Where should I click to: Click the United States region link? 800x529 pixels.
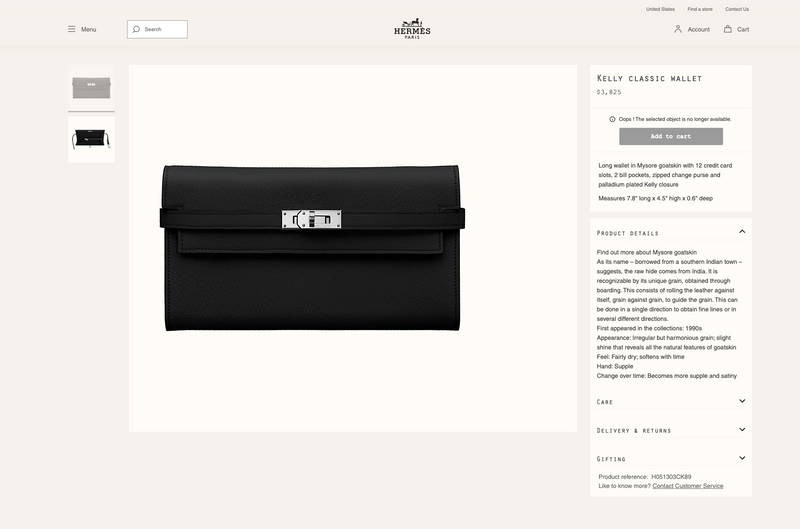(660, 9)
